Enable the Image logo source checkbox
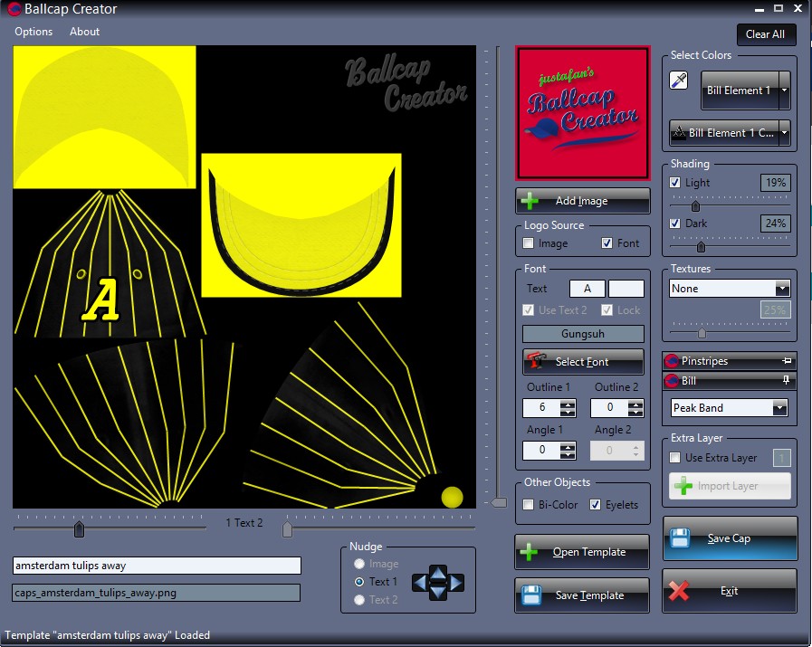 click(529, 243)
